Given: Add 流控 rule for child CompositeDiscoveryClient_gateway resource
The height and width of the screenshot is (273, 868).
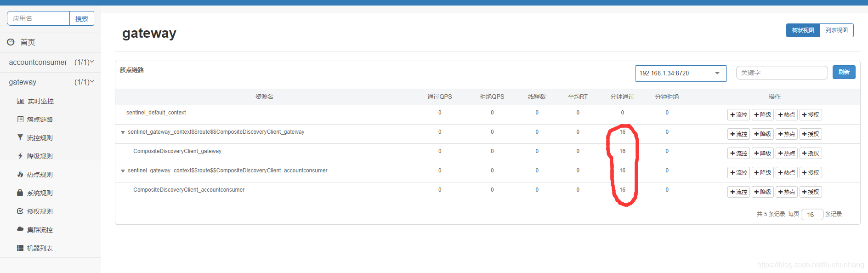Looking at the screenshot, I should click(738, 154).
